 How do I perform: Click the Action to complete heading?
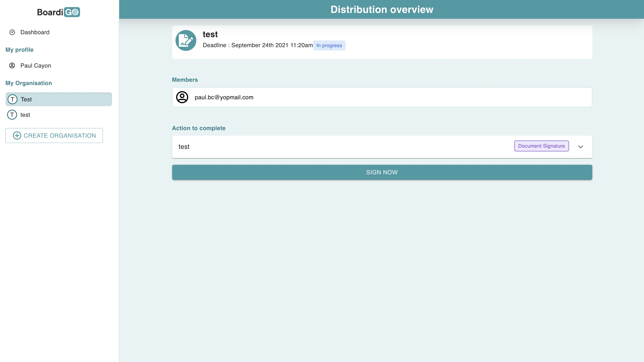(199, 128)
